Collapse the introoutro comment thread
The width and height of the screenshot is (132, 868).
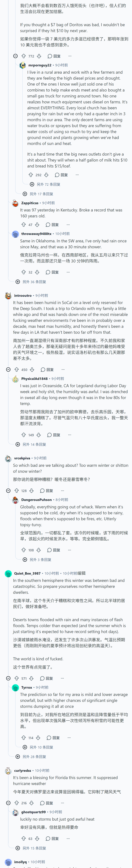coord(8,370)
